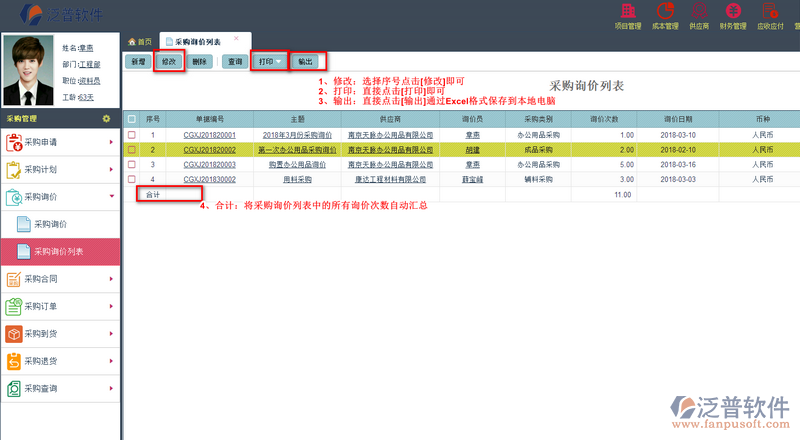This screenshot has width=800, height=440.
Task: Expand the 采购查询 menu arrow
Action: [111, 388]
